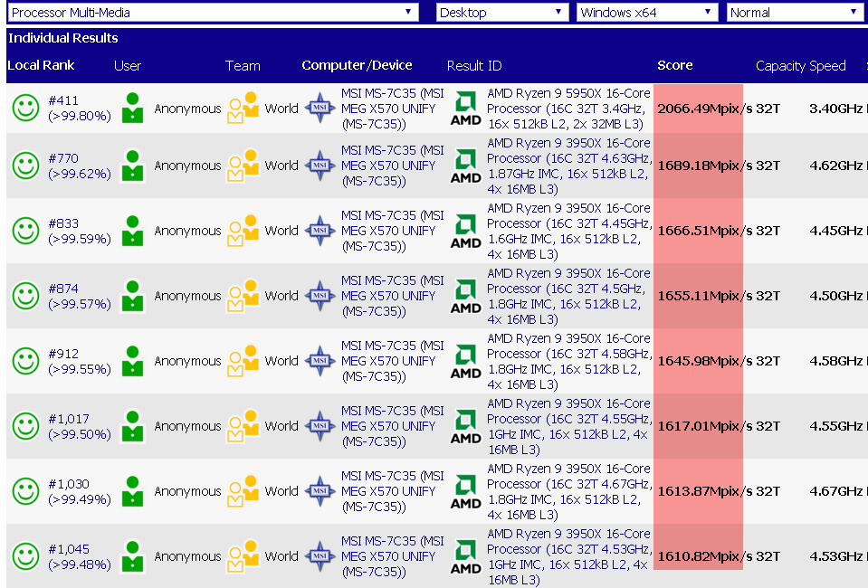Select Anonymous user in #411 row
The height and width of the screenshot is (588, 868).
[187, 109]
